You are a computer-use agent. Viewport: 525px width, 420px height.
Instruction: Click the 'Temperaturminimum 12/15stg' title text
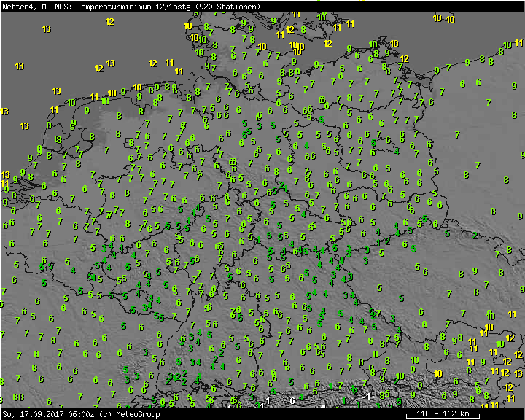pos(134,7)
